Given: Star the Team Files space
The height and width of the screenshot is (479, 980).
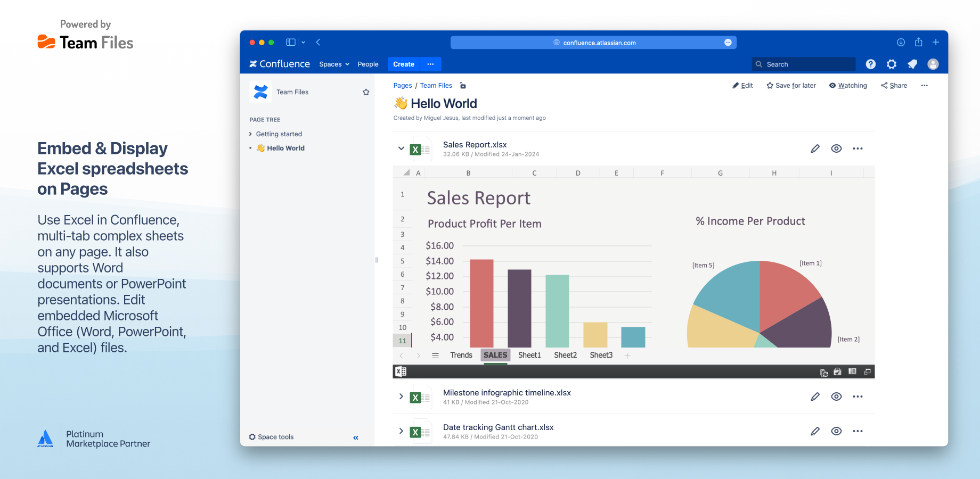Looking at the screenshot, I should pyautogui.click(x=366, y=92).
